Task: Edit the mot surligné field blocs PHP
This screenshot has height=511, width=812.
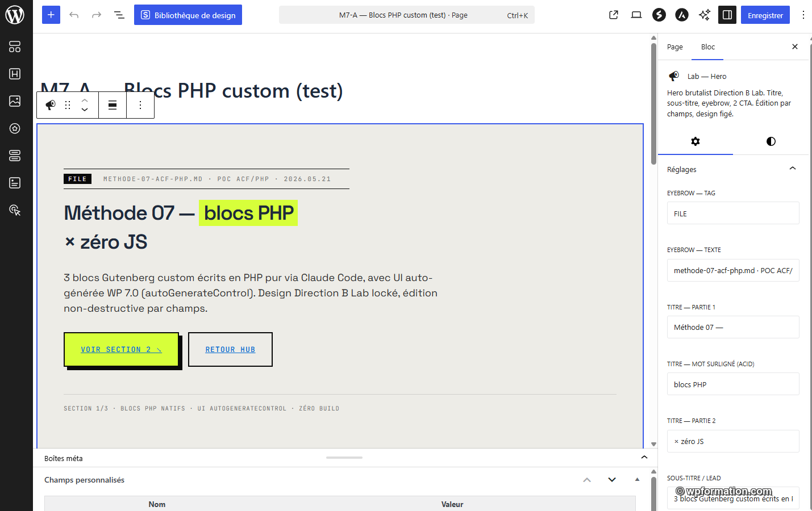Action: (733, 384)
